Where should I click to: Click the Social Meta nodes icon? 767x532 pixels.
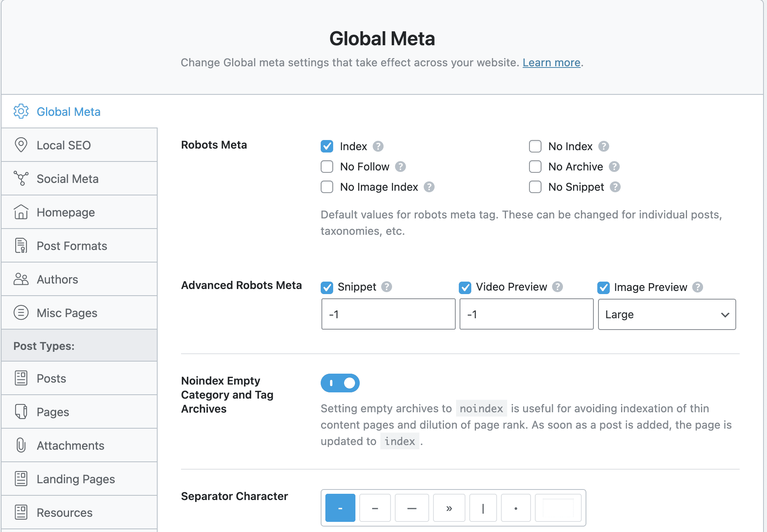coord(21,178)
